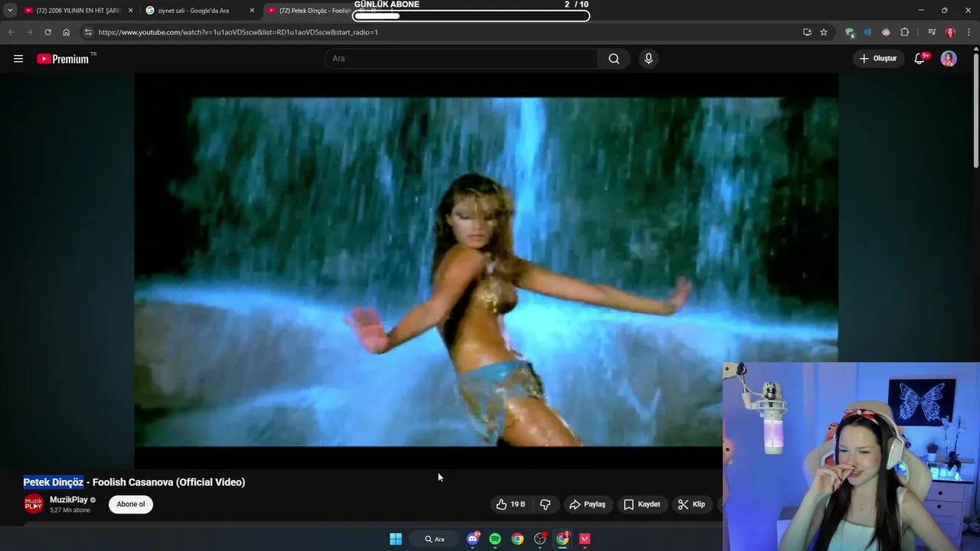Open the YouTube hamburger guide menu
This screenshot has height=551, width=980.
(x=18, y=59)
